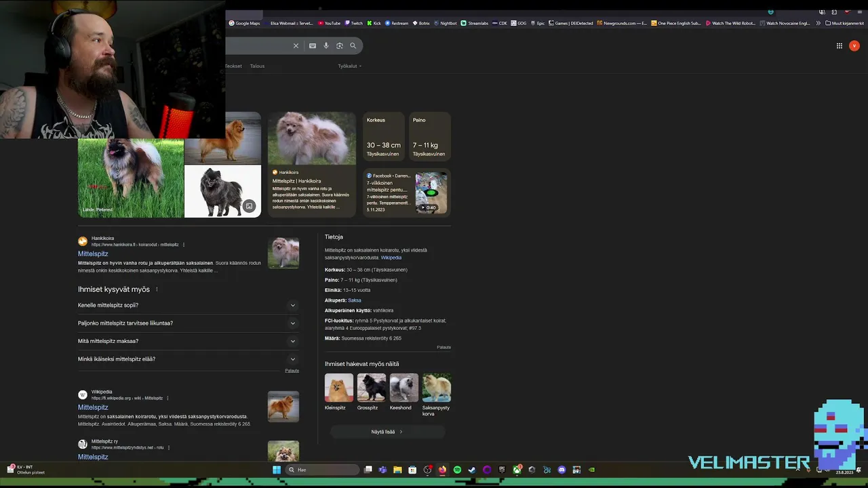
Task: Open the Kleinspitz related search thumbnail
Action: pyautogui.click(x=339, y=388)
